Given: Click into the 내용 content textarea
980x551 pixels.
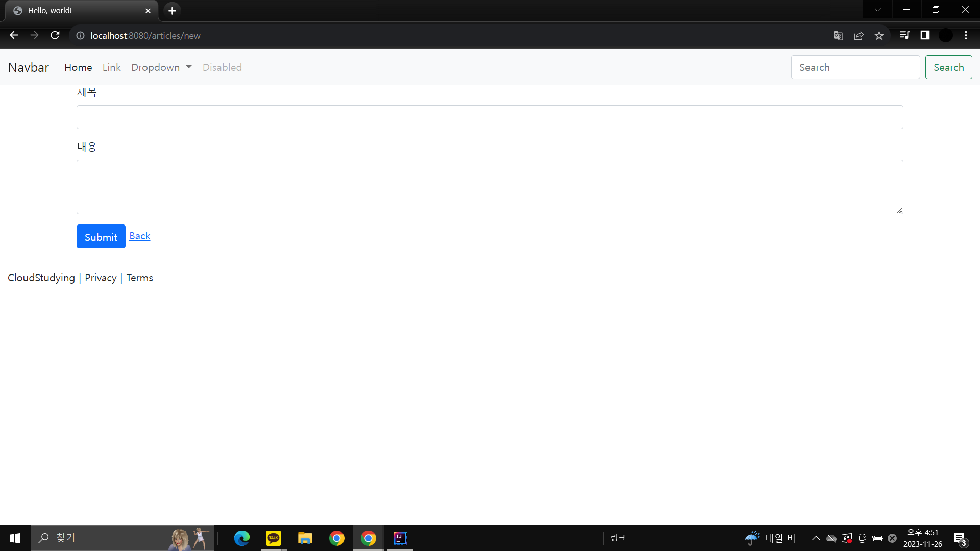Looking at the screenshot, I should (x=489, y=187).
